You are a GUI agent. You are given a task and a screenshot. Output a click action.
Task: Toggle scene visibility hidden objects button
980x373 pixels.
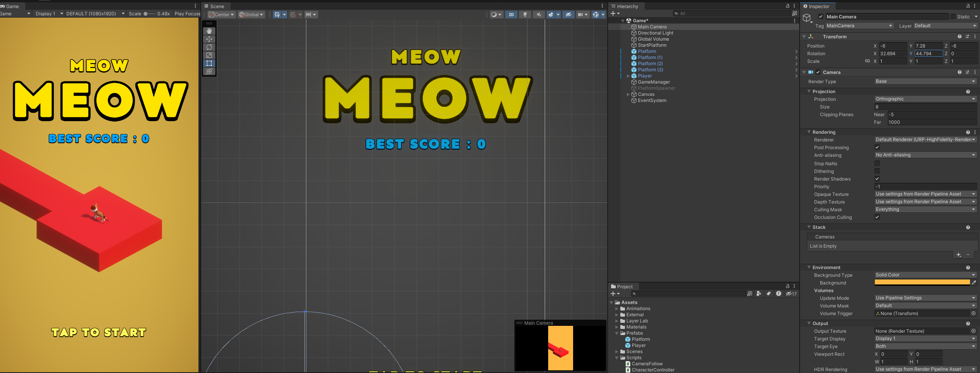coord(568,15)
